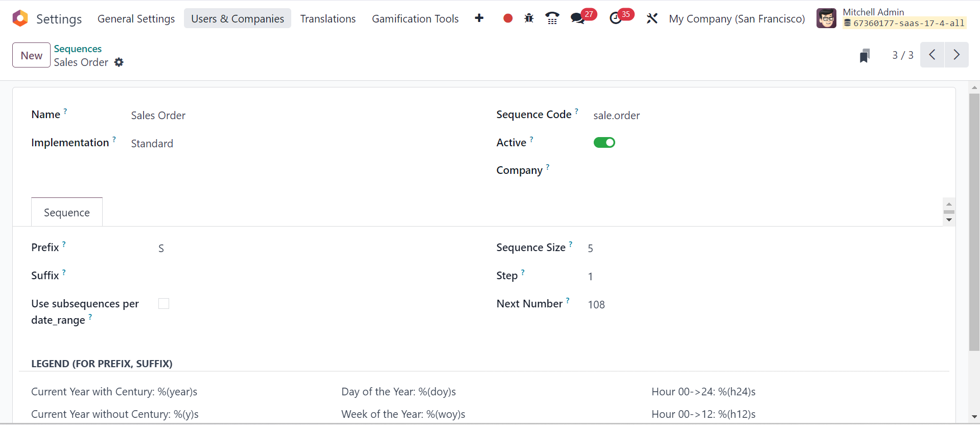The image size is (980, 425).
Task: Show help tooltip for Active field
Action: (x=531, y=139)
